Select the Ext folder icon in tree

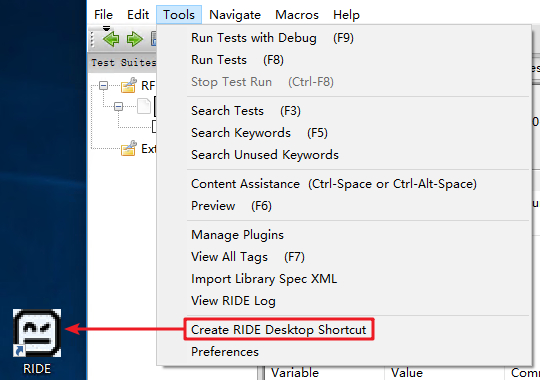point(128,148)
